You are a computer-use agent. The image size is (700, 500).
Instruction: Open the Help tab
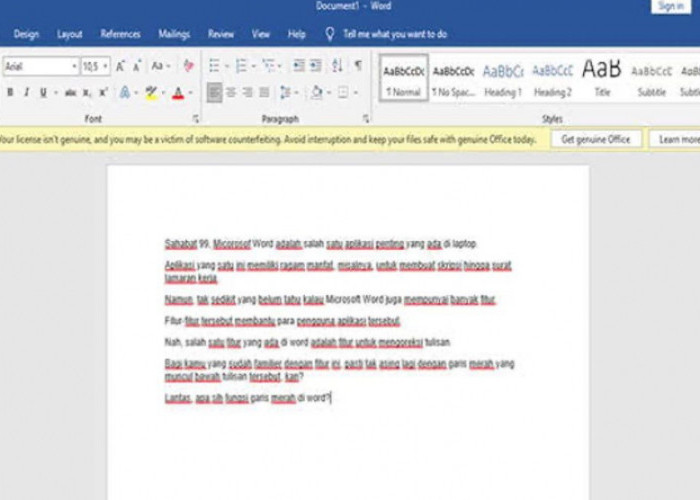296,34
